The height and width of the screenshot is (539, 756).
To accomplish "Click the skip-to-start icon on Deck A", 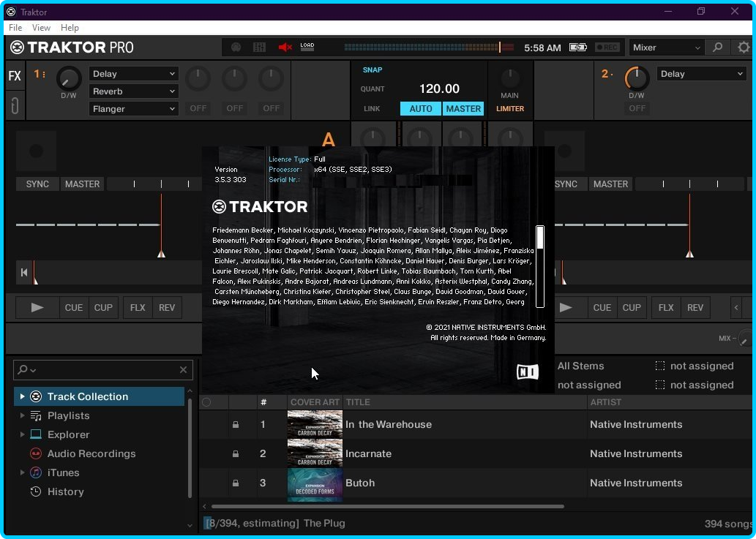I will click(24, 273).
